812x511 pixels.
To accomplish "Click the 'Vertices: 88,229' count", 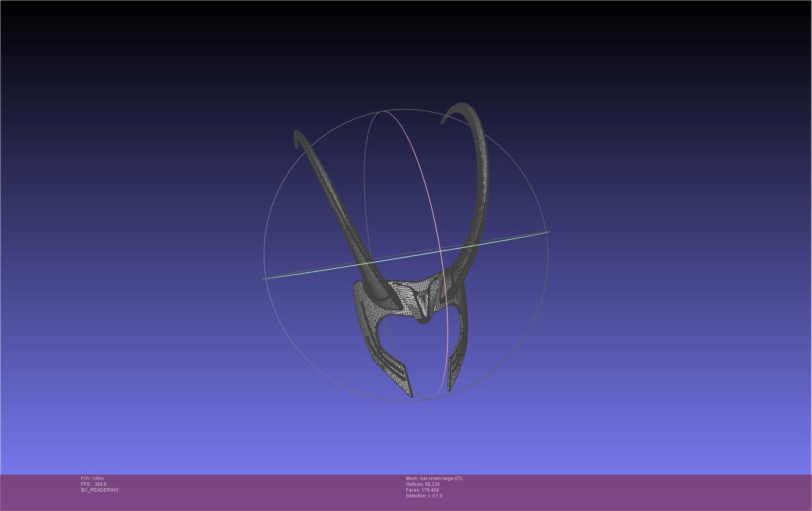I will tap(423, 484).
